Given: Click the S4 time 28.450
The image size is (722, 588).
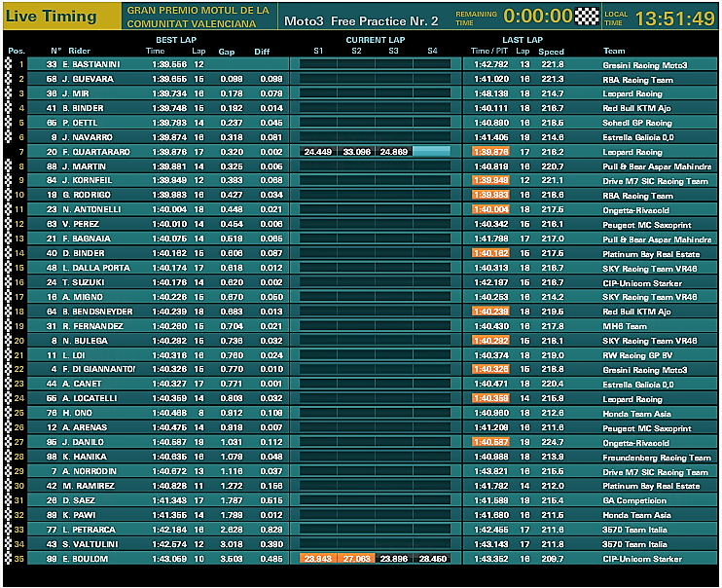Looking at the screenshot, I should pos(432,559).
